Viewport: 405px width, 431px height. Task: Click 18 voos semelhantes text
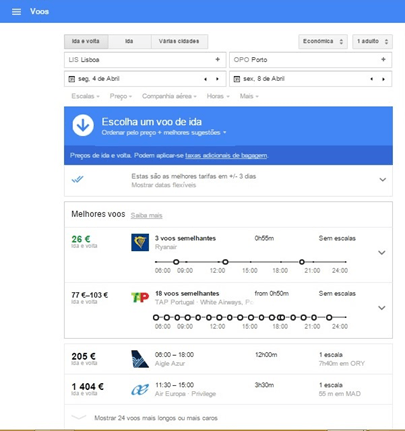pyautogui.click(x=187, y=294)
